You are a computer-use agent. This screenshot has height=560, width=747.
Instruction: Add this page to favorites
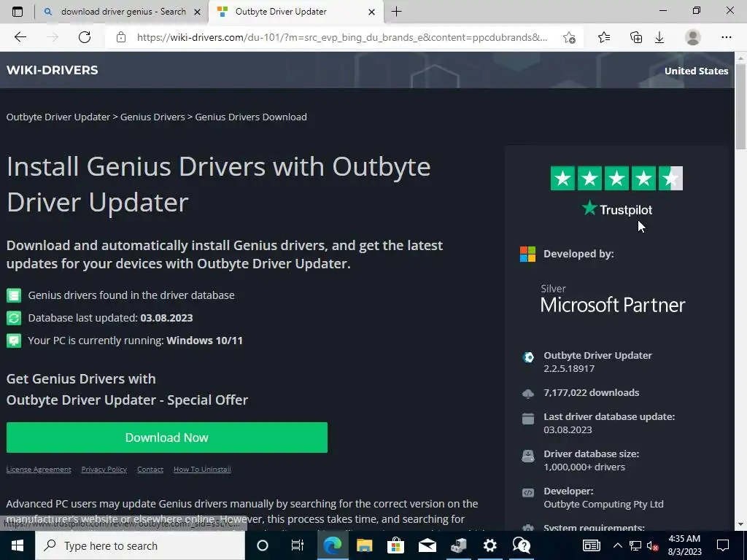(569, 37)
